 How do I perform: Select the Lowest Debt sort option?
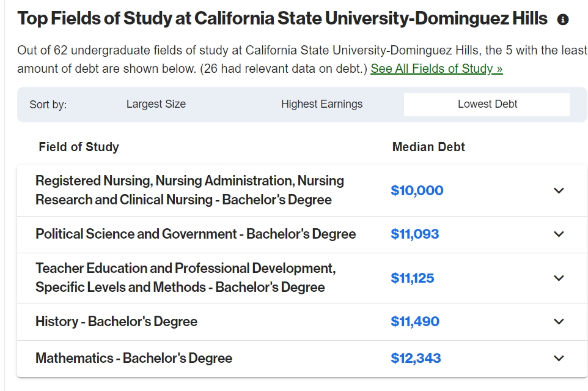click(487, 104)
